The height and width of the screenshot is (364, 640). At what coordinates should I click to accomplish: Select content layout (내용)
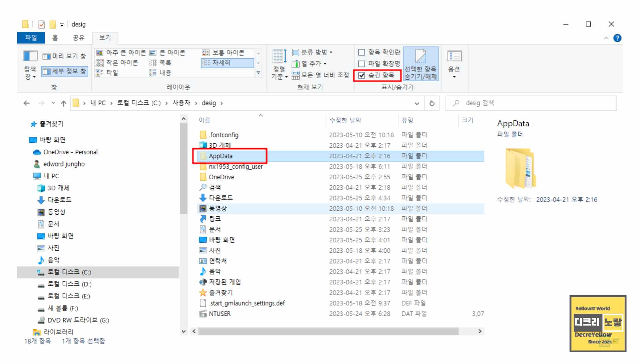click(x=160, y=73)
